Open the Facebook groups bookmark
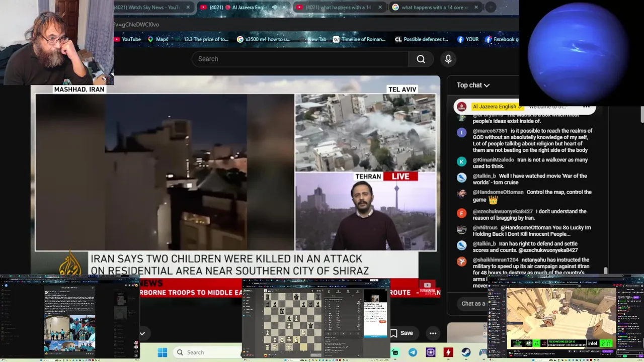 pos(502,39)
